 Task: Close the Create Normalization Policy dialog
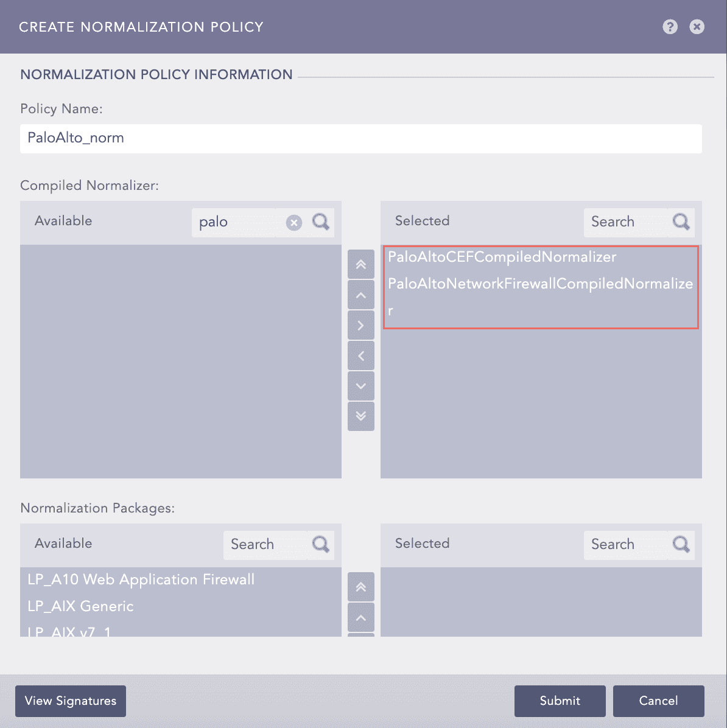click(697, 27)
